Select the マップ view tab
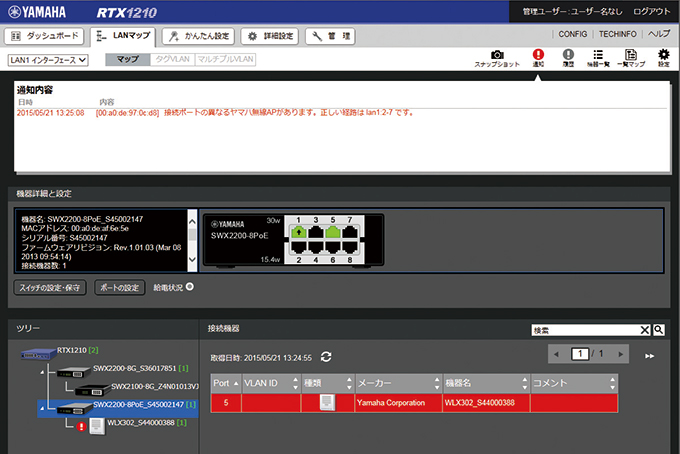Viewport: 680px width, 454px height. coord(128,59)
